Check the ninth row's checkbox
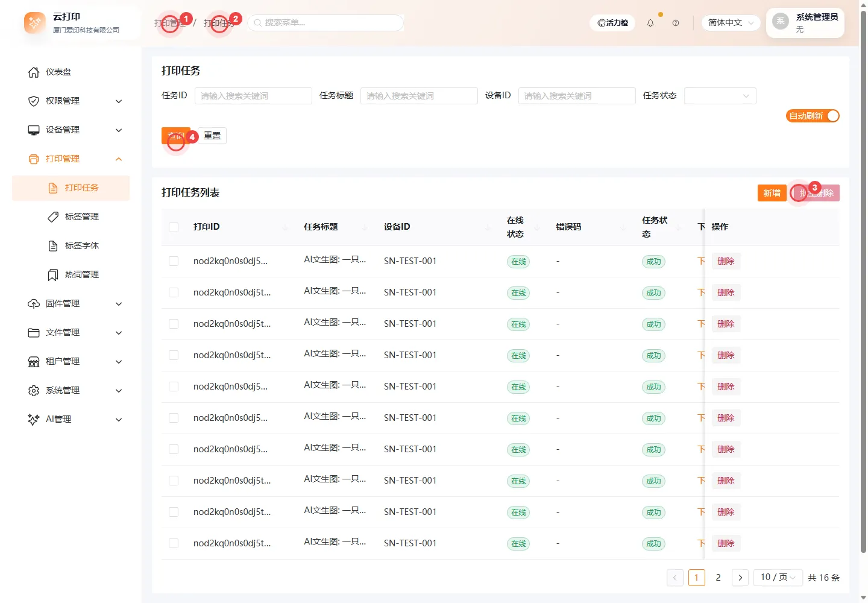Viewport: 868px width, 603px height. [174, 512]
